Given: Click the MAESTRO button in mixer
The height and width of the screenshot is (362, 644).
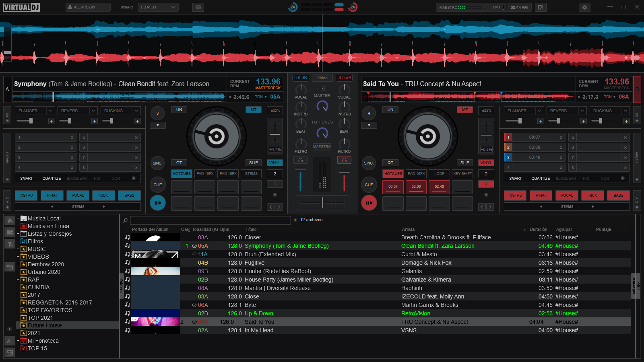Looking at the screenshot, I should pyautogui.click(x=322, y=147).
